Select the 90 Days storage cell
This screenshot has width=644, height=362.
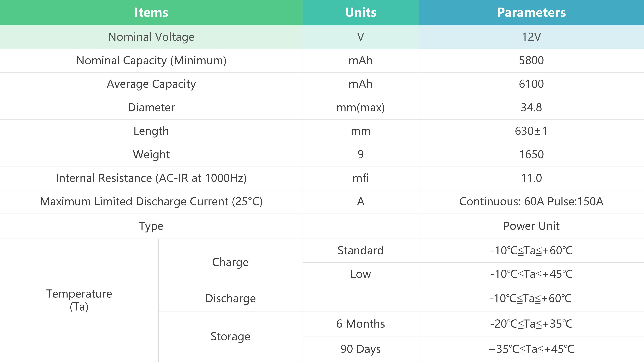[x=360, y=349]
